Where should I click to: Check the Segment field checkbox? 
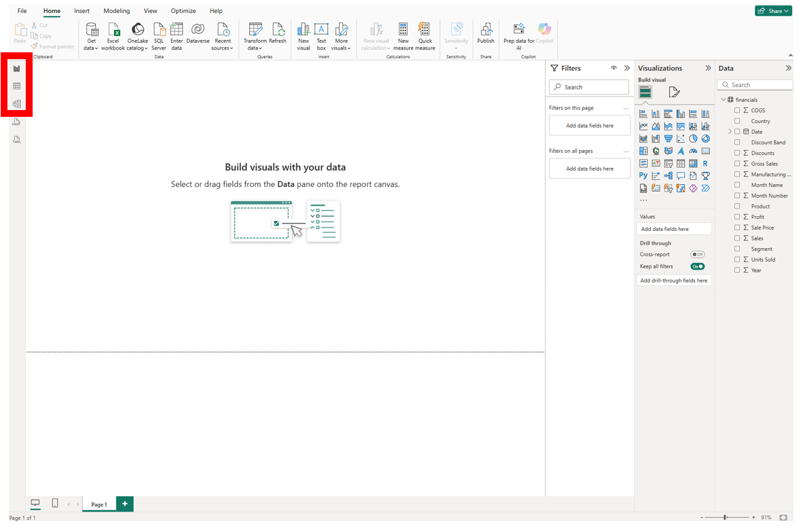point(736,249)
